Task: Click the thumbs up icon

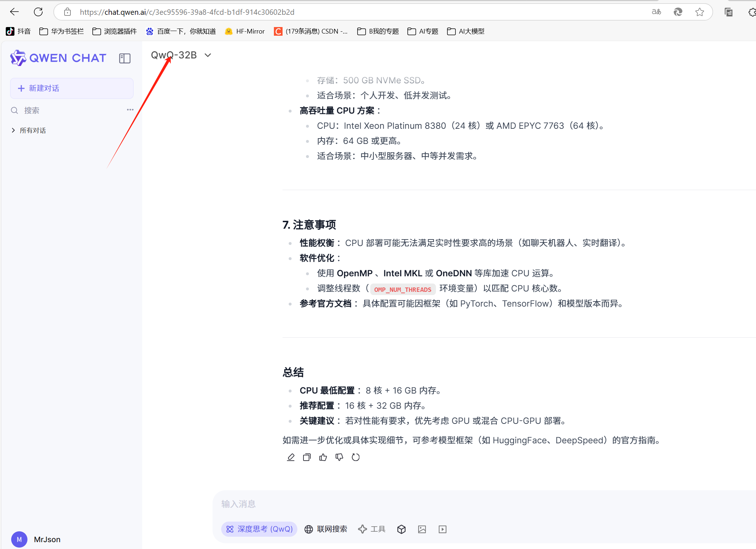Action: [323, 457]
